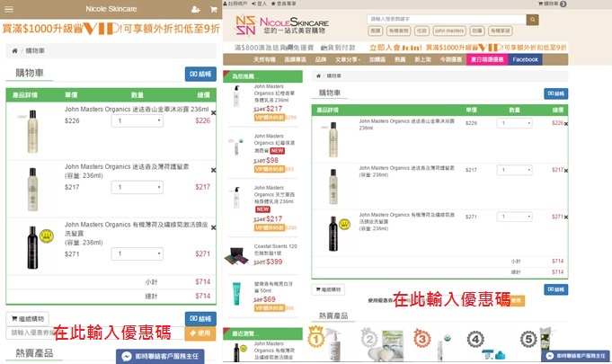Open Facebook tab in navigation bar
The image size is (612, 364).
(526, 59)
